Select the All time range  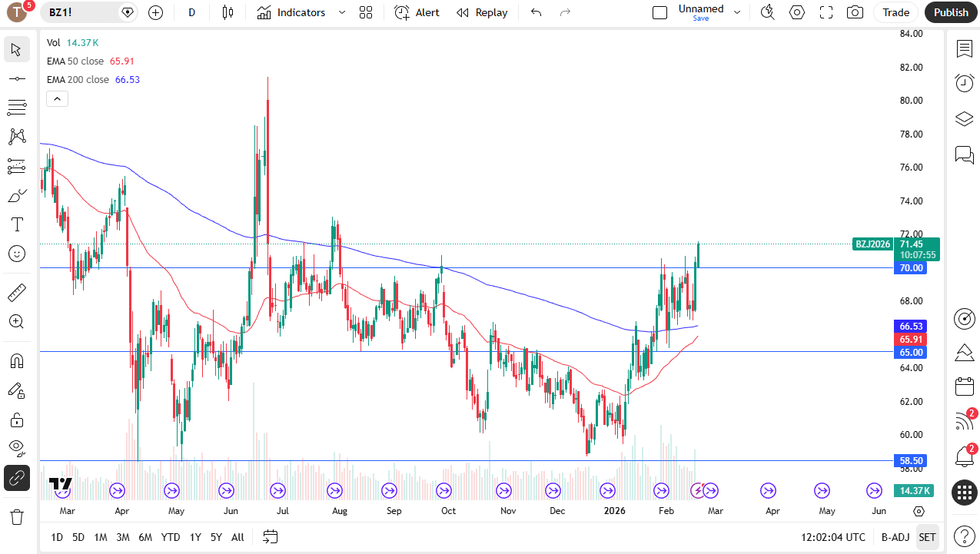pos(238,537)
